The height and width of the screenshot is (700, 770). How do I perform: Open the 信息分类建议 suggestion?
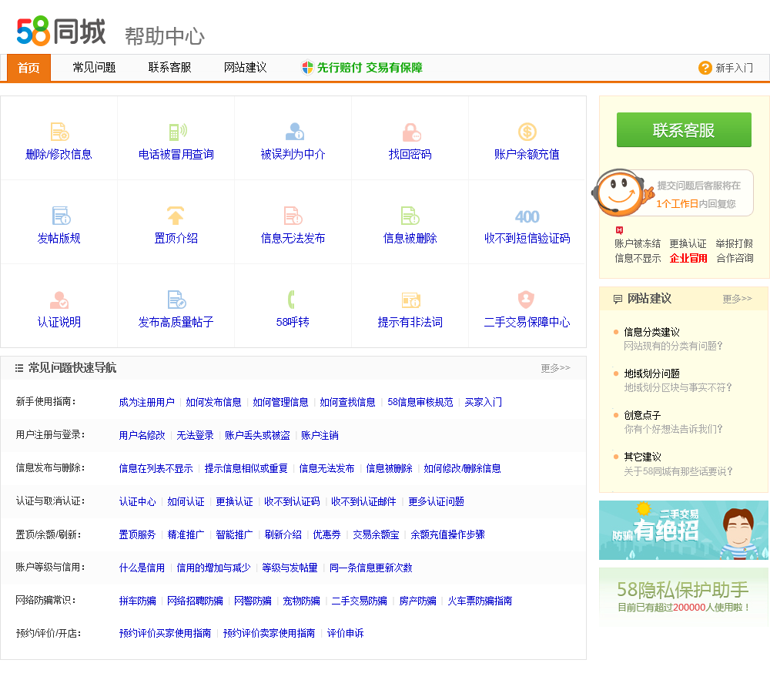651,332
